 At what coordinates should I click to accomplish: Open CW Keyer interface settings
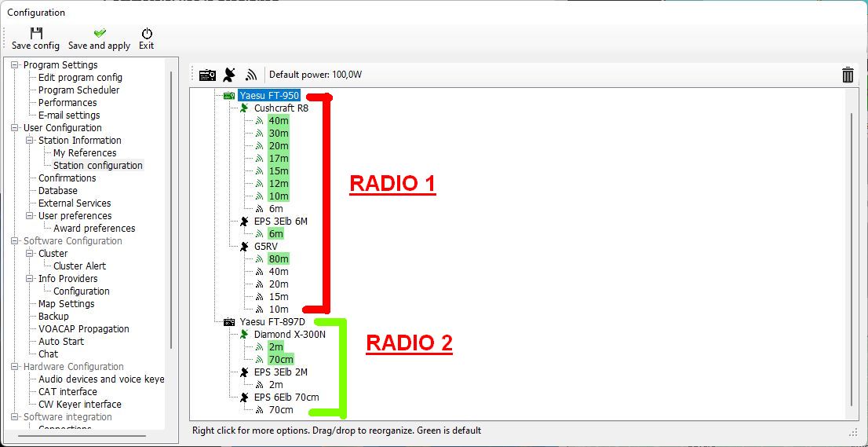(80, 405)
